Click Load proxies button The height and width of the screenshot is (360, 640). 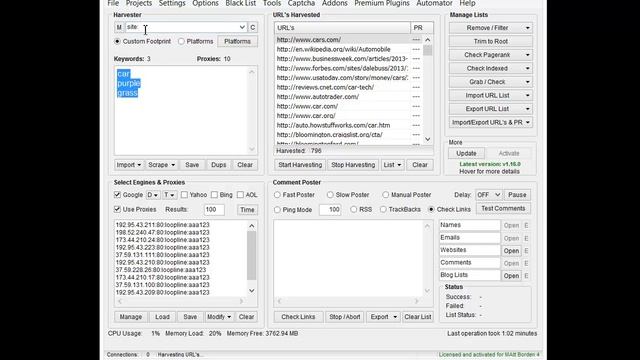click(162, 317)
